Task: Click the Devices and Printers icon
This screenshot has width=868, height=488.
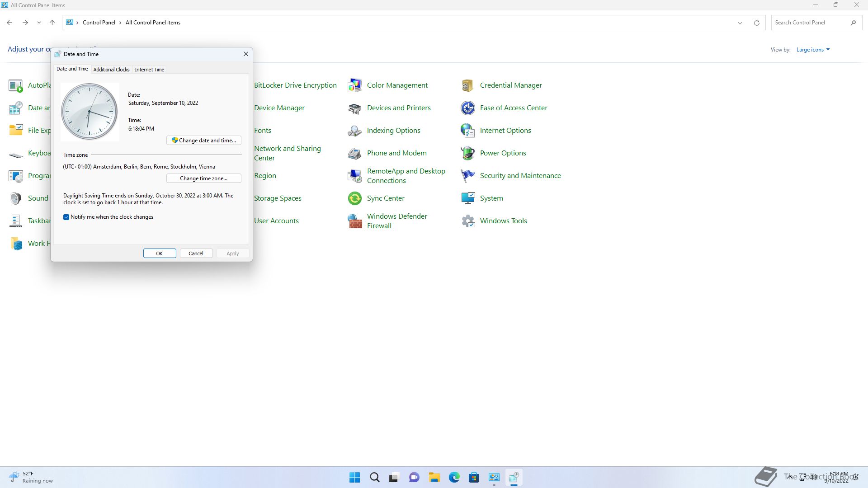Action: click(355, 108)
